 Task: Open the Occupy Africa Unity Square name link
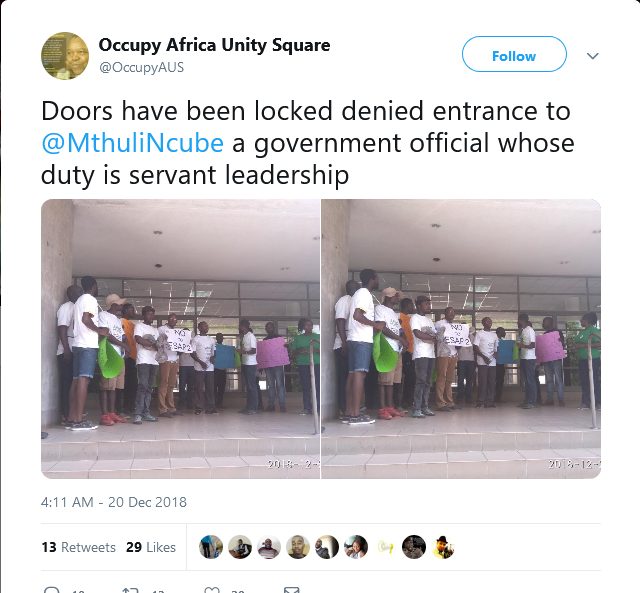(x=214, y=45)
